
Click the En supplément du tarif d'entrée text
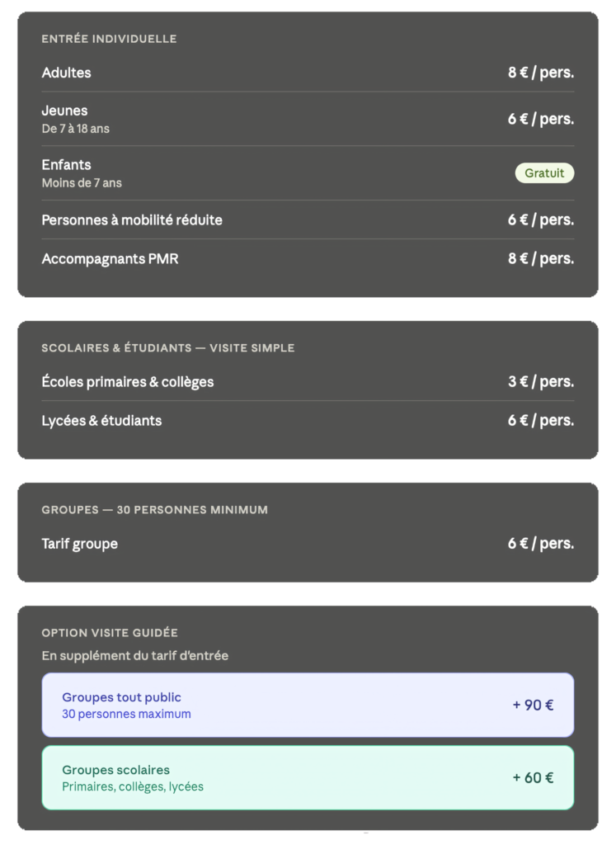pyautogui.click(x=134, y=656)
